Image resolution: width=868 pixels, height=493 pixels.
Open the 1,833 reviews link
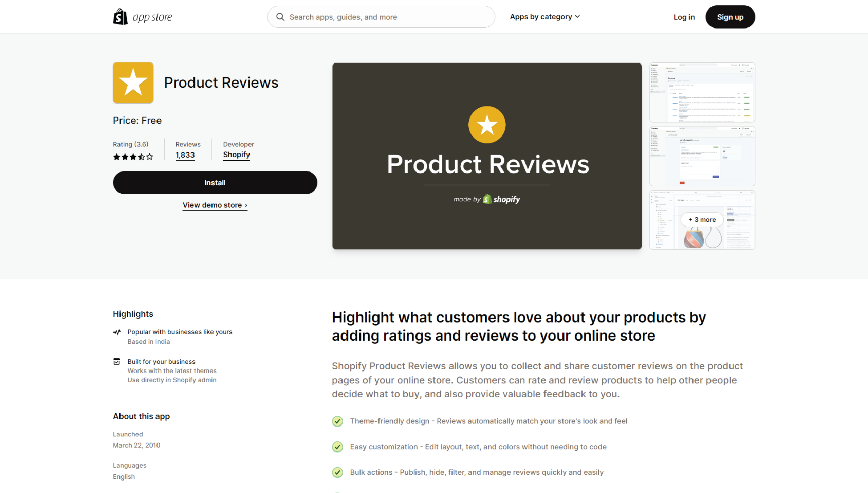(185, 155)
